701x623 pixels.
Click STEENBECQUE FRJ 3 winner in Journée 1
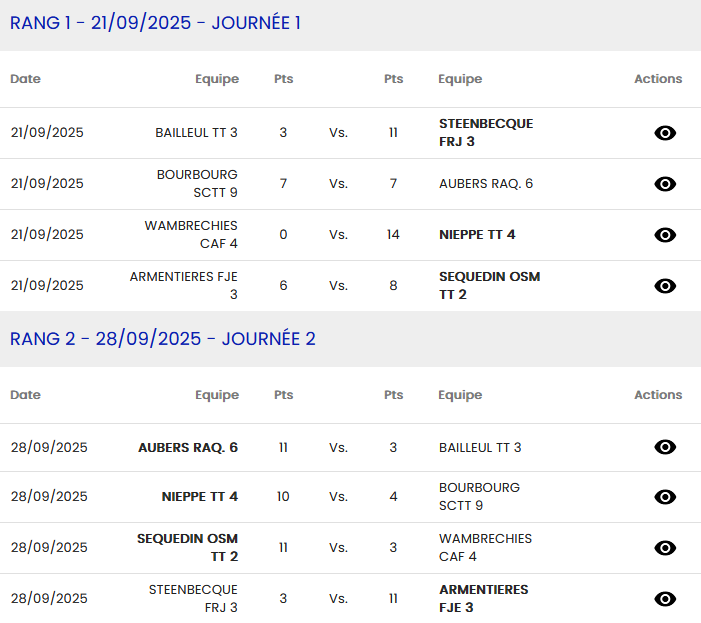click(x=486, y=132)
